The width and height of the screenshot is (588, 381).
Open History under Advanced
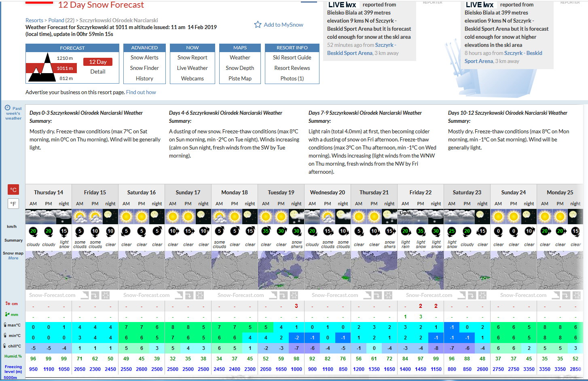(144, 78)
